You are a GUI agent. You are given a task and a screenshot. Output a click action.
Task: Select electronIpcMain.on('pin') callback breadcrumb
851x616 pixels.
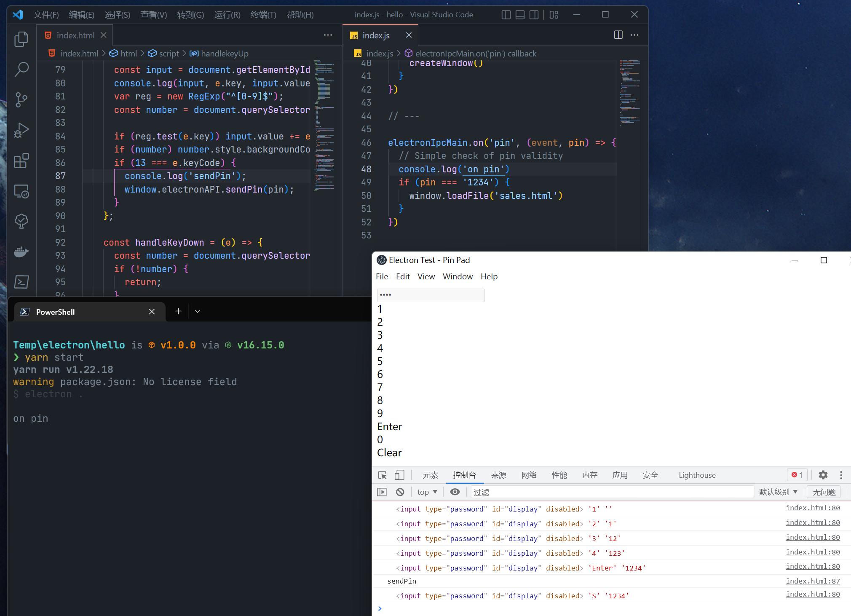coord(471,54)
